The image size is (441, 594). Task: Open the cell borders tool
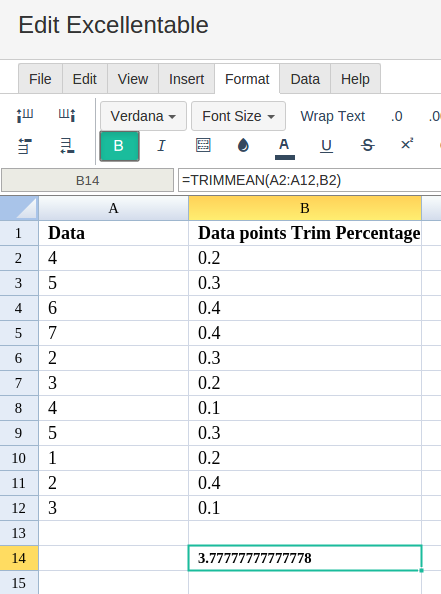pyautogui.click(x=203, y=145)
